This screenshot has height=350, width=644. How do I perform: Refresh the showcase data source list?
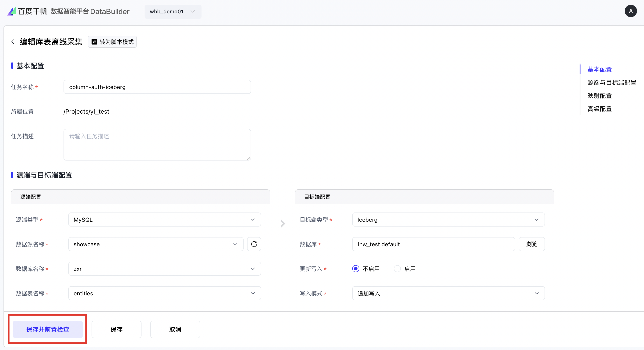[254, 244]
